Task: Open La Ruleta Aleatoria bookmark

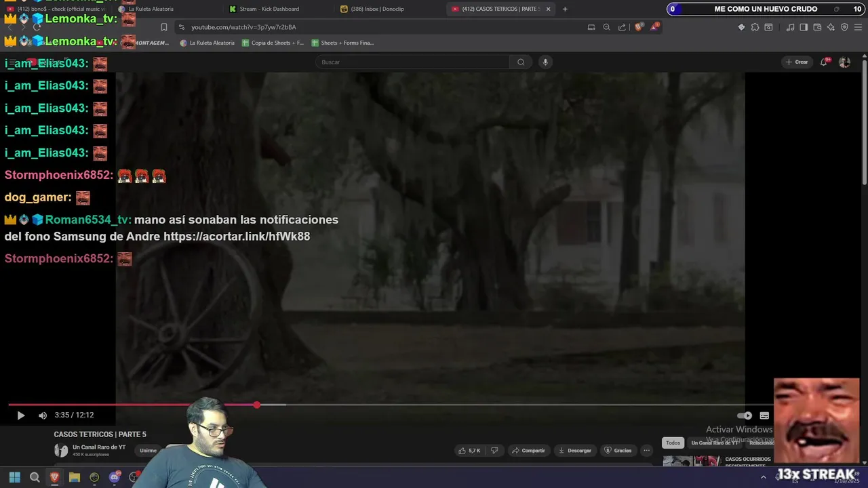Action: 208,43
